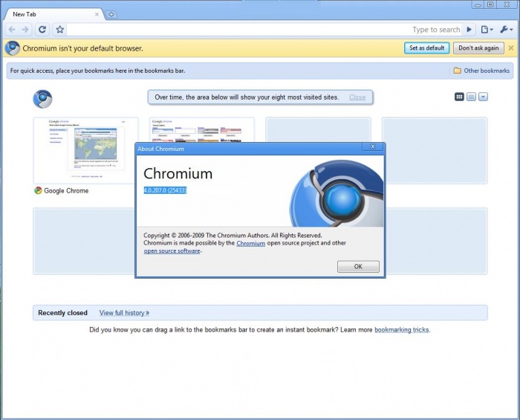The height and width of the screenshot is (420, 520).
Task: Open the open source software link
Action: pos(172,251)
